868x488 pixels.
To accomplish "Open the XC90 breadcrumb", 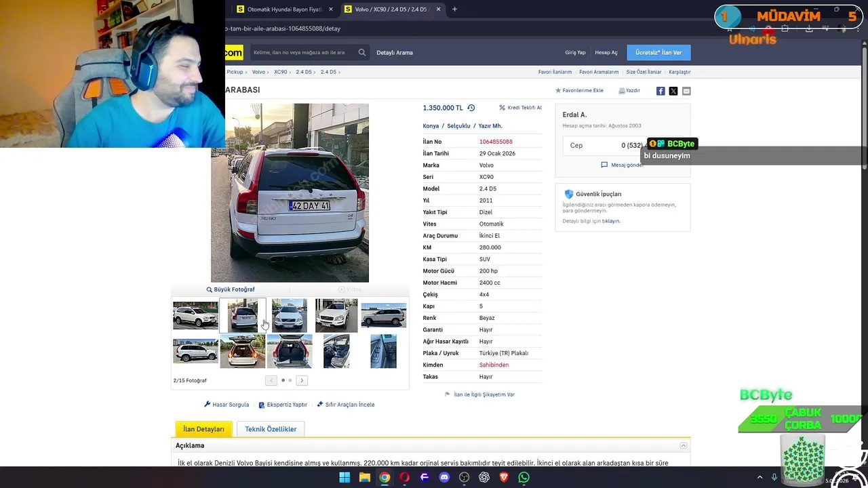I will [281, 72].
